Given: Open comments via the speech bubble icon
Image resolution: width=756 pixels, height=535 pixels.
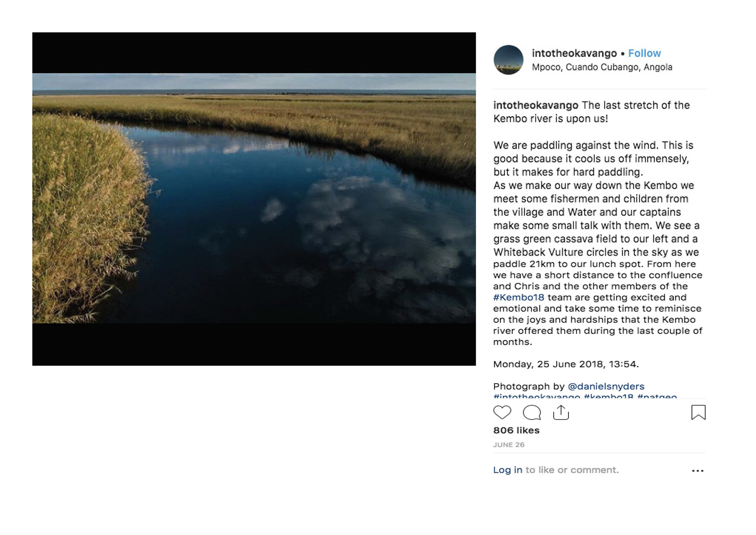Looking at the screenshot, I should click(x=532, y=412).
